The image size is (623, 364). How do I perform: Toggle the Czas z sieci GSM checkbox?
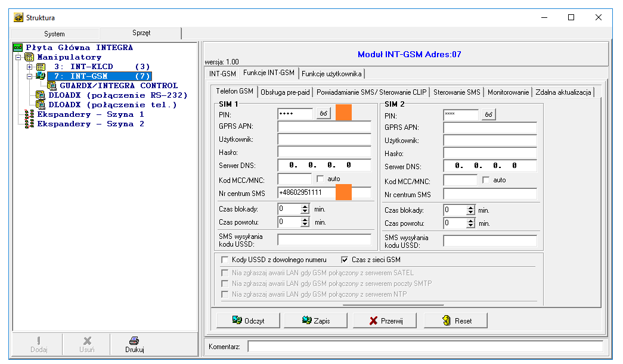345,260
